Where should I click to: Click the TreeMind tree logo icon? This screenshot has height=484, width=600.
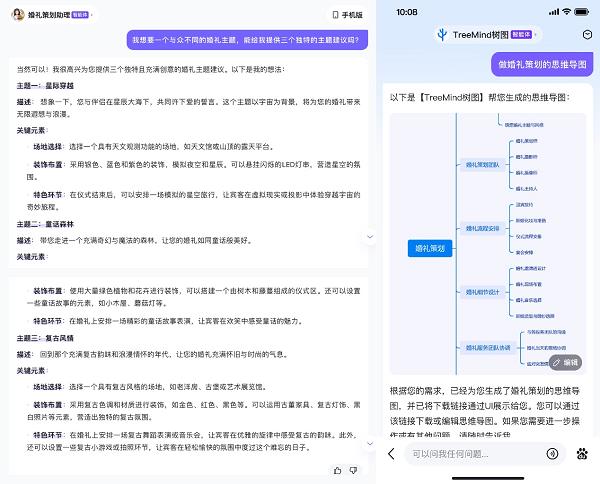click(x=442, y=34)
